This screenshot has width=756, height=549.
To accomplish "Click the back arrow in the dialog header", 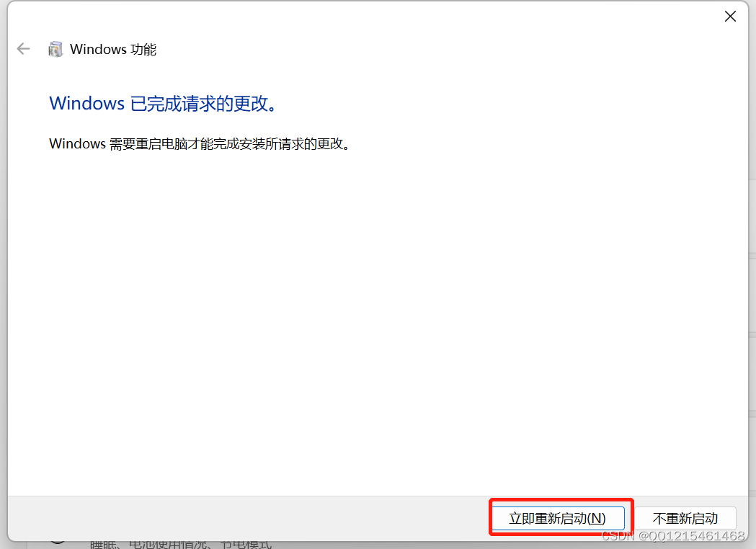I will click(23, 49).
